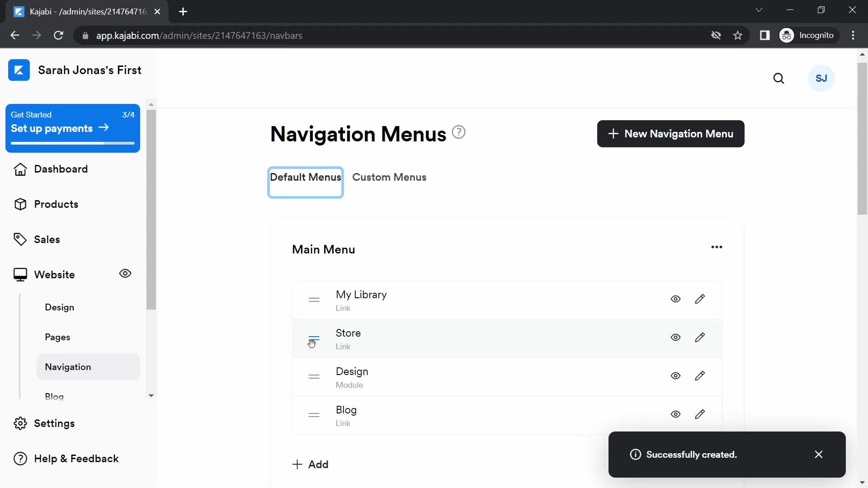Toggle visibility of My Library link
This screenshot has height=488, width=868.
675,299
